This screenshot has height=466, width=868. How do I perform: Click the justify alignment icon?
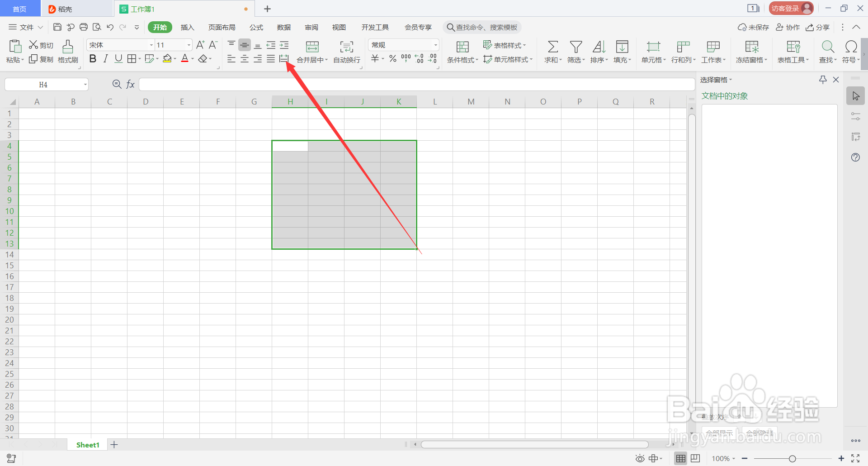pos(271,59)
